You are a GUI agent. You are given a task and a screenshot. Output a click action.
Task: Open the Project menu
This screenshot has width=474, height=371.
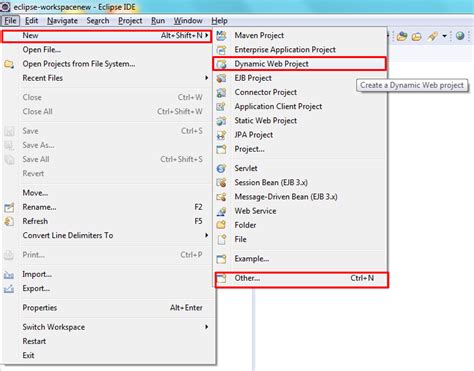pyautogui.click(x=130, y=21)
